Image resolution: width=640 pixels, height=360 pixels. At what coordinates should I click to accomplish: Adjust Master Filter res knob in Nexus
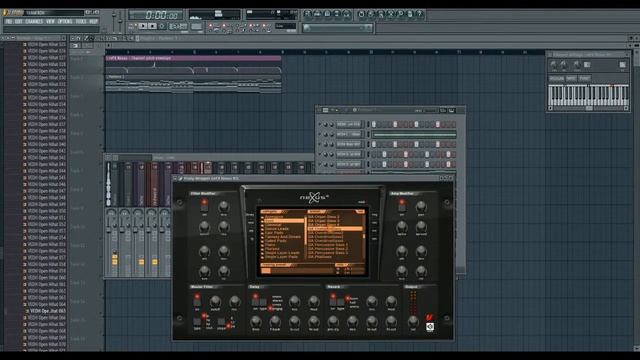pos(235,302)
